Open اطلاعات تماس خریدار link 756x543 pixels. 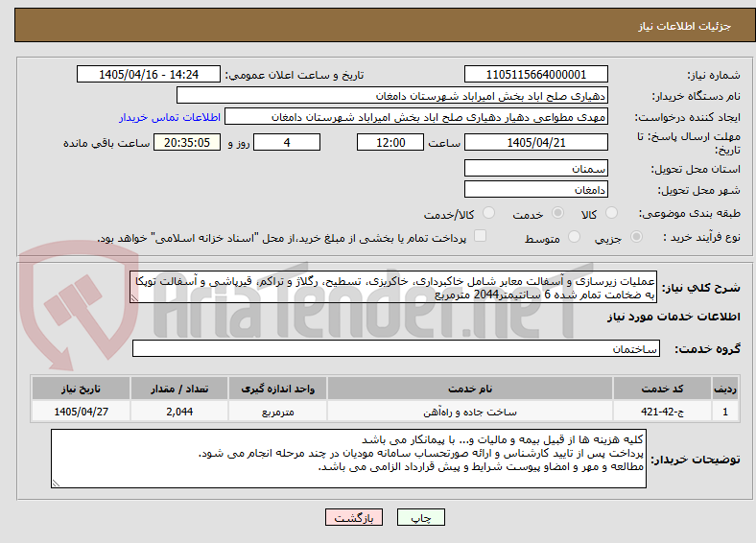(170, 117)
